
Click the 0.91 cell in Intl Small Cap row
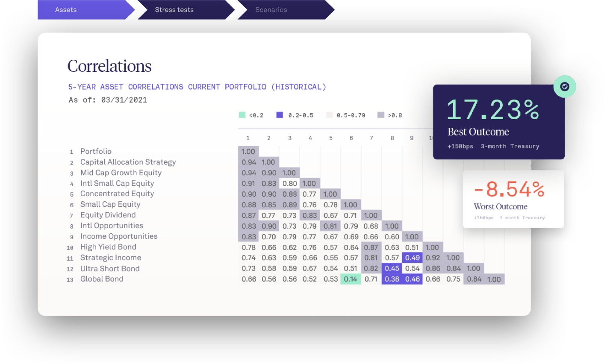coord(248,183)
